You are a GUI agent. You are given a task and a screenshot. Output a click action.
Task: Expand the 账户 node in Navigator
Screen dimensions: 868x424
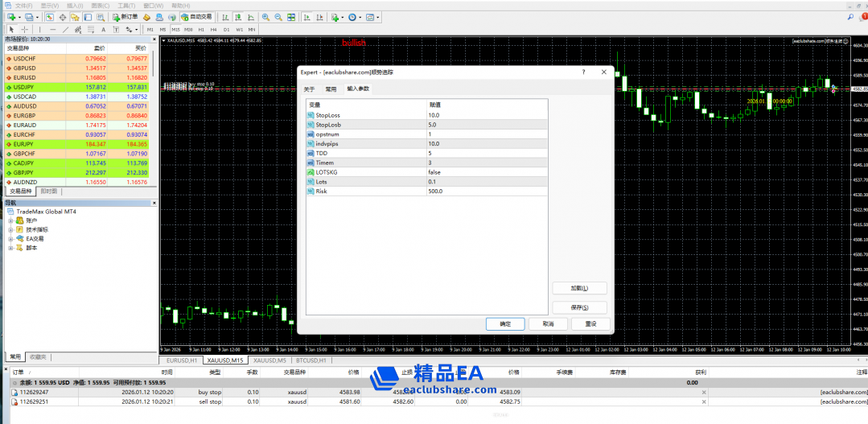coord(11,220)
